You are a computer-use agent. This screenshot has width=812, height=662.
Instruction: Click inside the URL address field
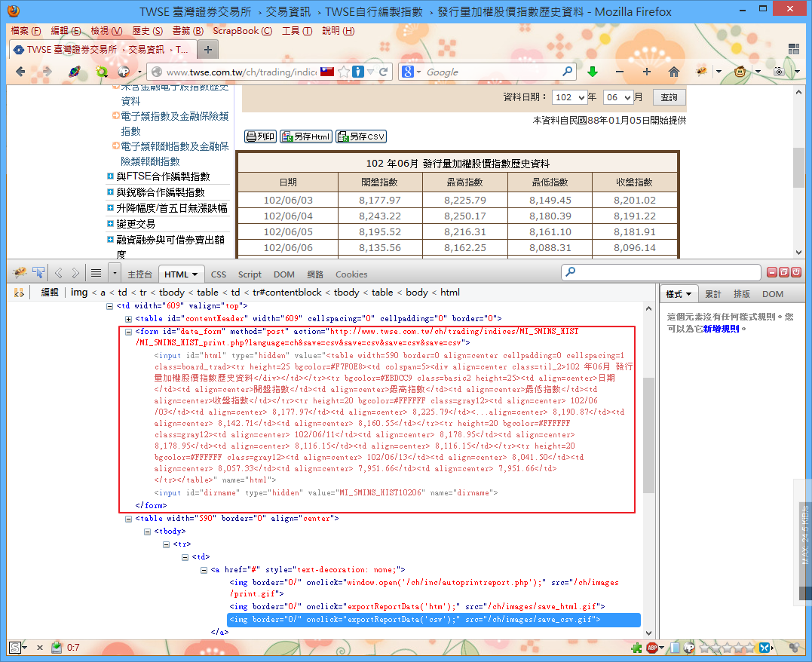point(241,72)
